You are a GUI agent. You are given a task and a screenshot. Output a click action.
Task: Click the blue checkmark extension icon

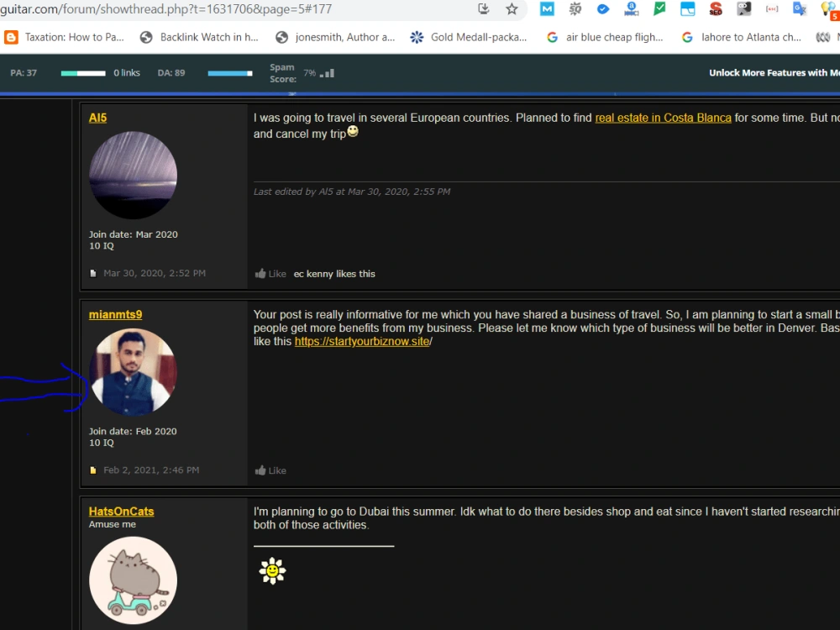[x=603, y=8]
